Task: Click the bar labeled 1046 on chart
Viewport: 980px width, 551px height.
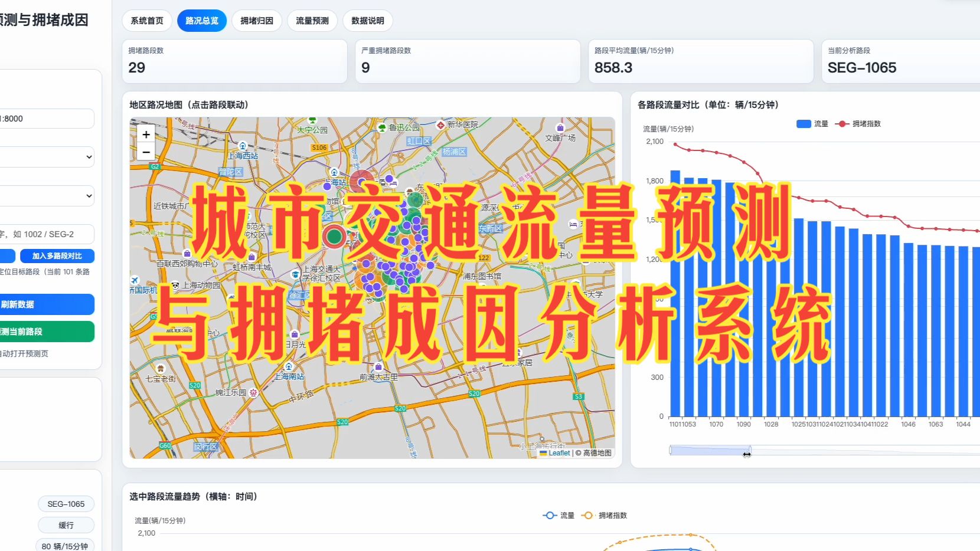Action: pyautogui.click(x=909, y=330)
